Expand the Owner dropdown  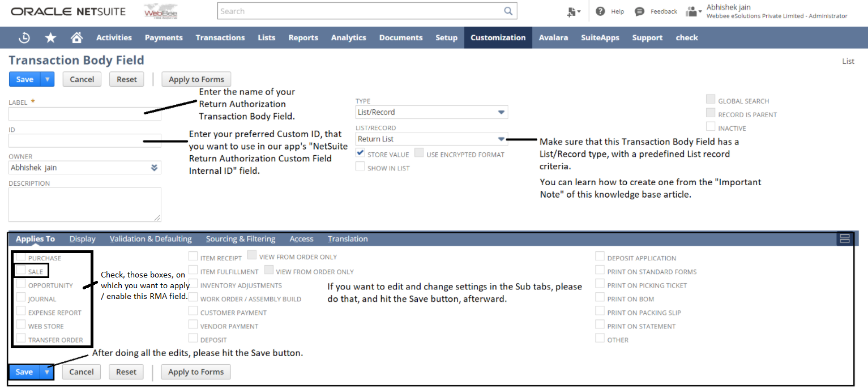click(154, 168)
